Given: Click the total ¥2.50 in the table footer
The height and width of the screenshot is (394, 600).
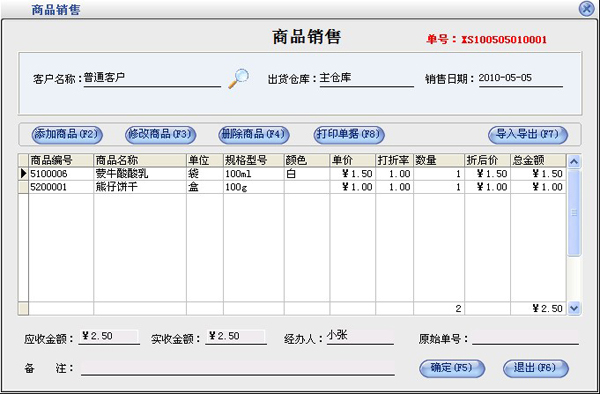Looking at the screenshot, I should [538, 308].
